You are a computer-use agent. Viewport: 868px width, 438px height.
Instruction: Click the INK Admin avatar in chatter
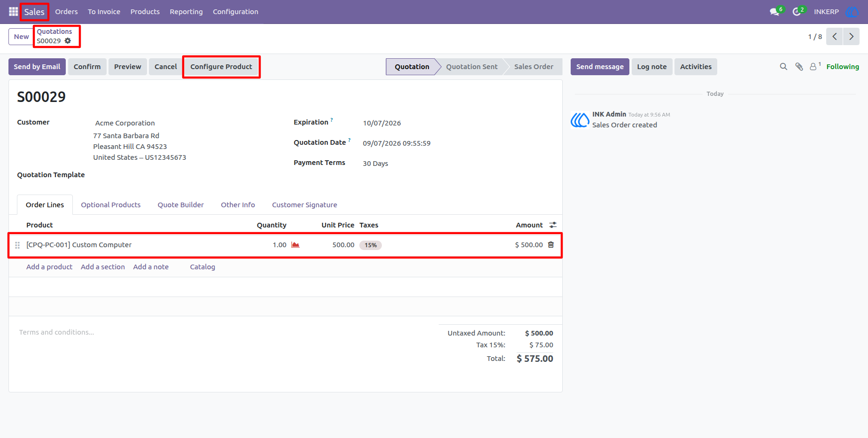(x=580, y=120)
